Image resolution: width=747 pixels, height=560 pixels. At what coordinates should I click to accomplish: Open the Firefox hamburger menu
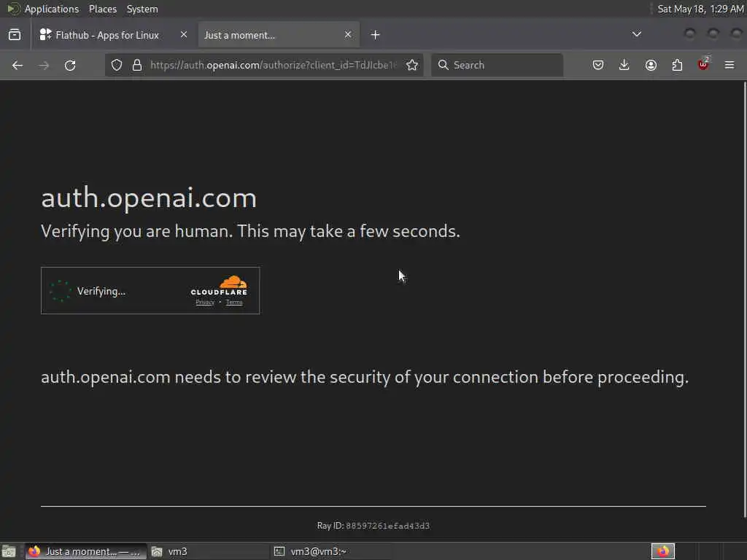tap(729, 65)
